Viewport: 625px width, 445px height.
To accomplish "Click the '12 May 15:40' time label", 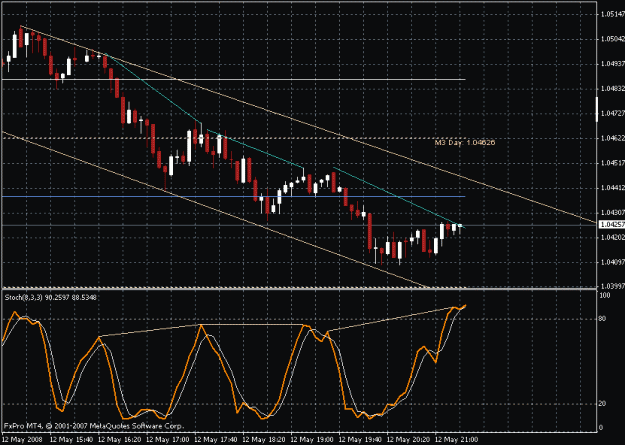I will tap(71, 440).
